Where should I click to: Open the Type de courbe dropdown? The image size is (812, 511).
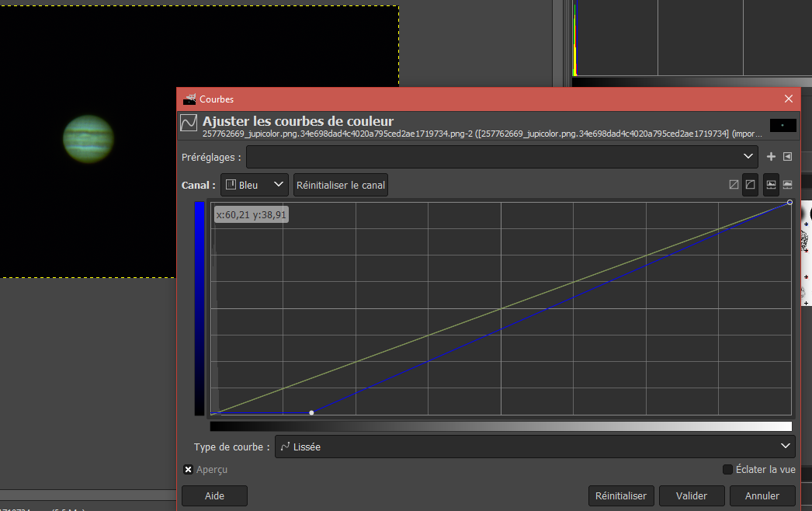tap(535, 447)
